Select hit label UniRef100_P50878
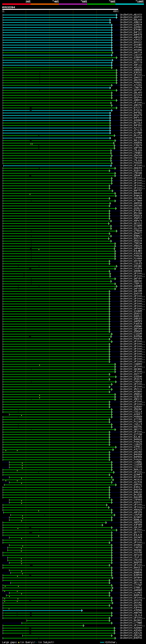Screen dimensions: 146x644 tap(131, 339)
